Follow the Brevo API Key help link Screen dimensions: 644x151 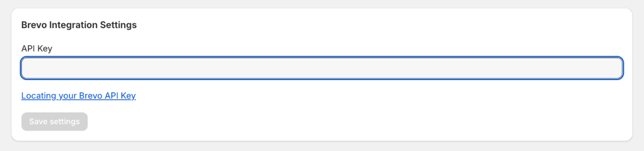point(79,96)
